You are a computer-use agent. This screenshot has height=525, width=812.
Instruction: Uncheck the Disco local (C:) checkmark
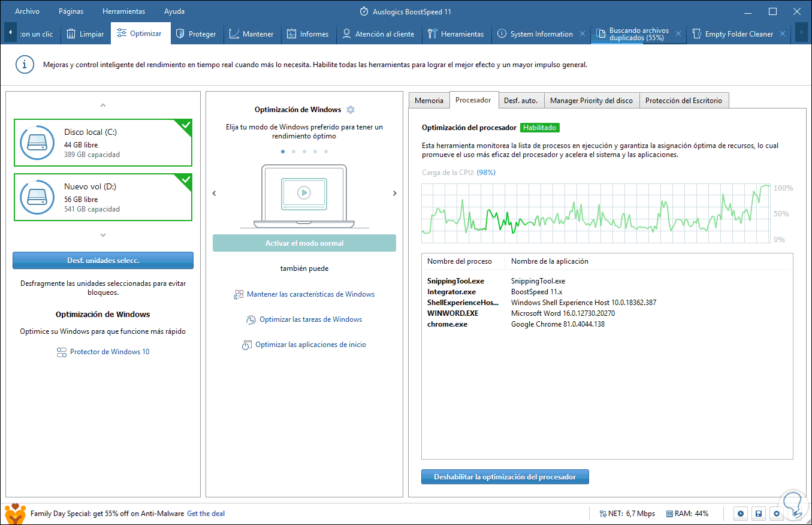point(185,125)
